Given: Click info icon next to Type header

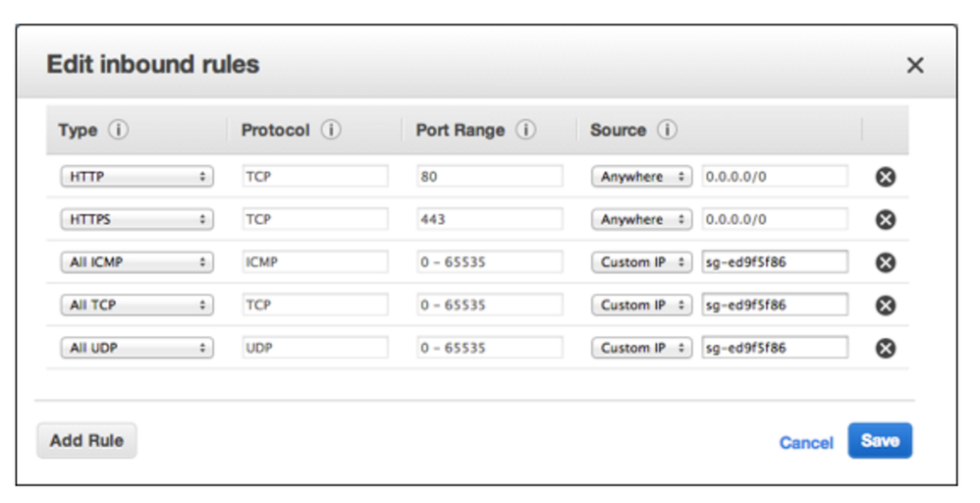Looking at the screenshot, I should pyautogui.click(x=119, y=130).
